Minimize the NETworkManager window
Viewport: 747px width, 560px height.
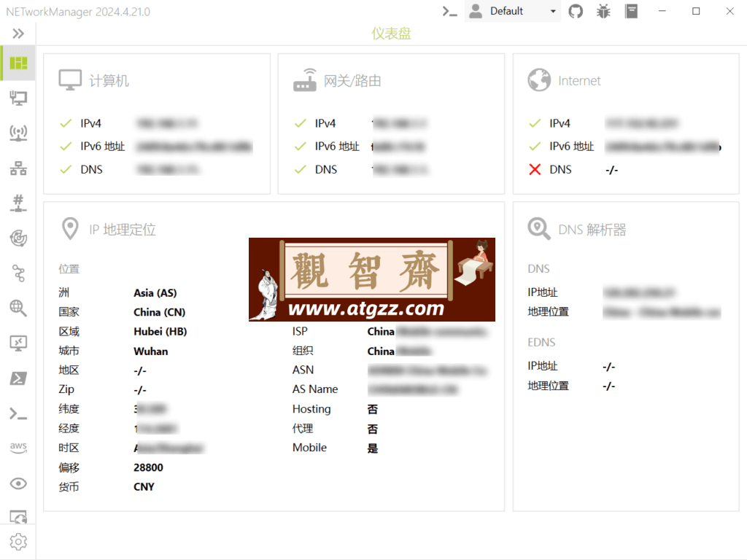pos(662,11)
